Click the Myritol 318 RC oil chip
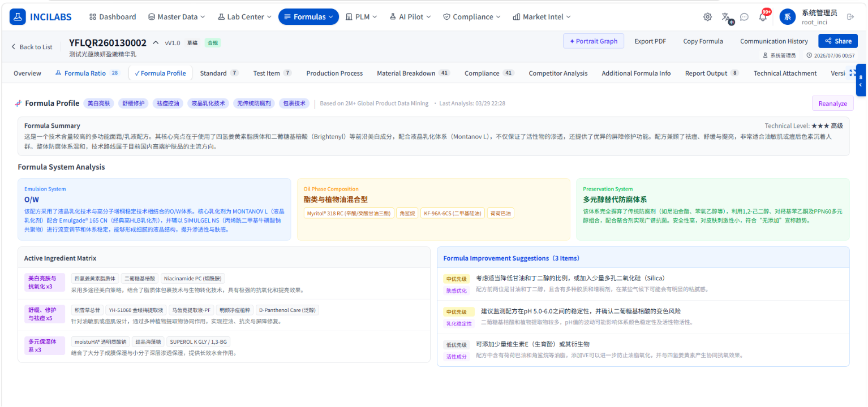Viewport: 868px width, 407px height. pyautogui.click(x=348, y=213)
